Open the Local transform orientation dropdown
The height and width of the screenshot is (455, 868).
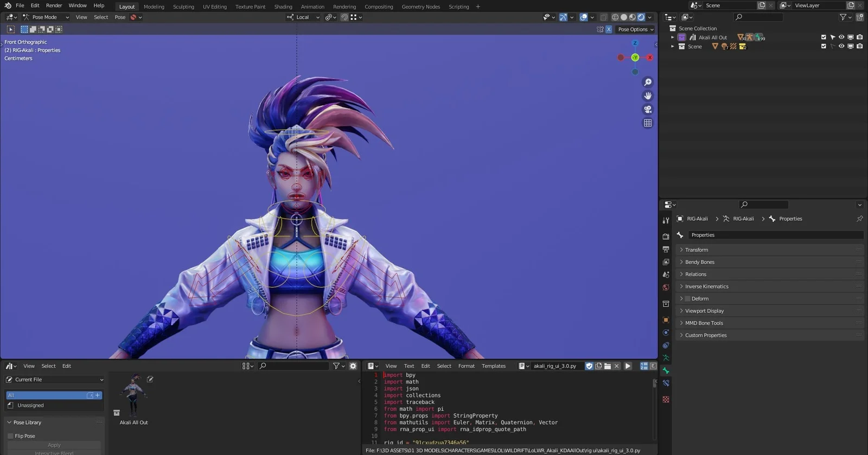coord(303,17)
